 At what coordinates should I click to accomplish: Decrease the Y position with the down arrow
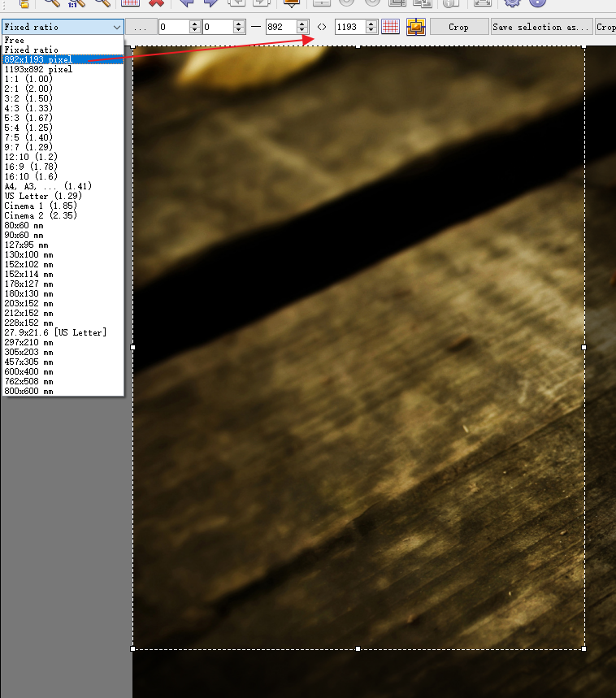239,31
